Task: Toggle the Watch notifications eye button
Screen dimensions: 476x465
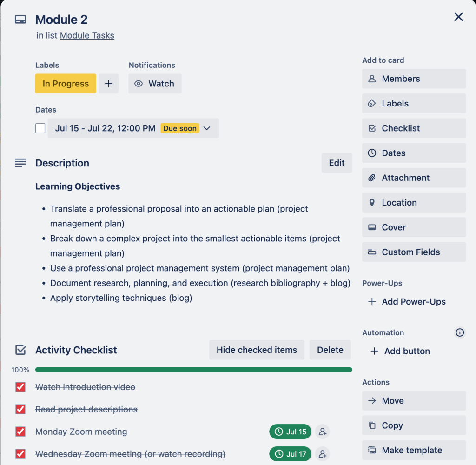Action: [155, 84]
